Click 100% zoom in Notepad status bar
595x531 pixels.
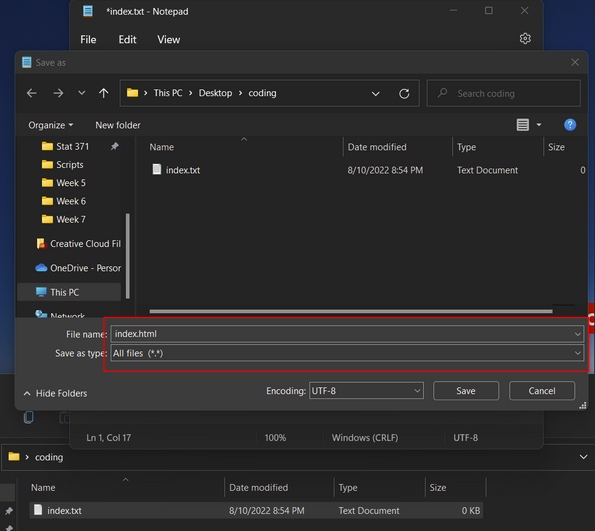pyautogui.click(x=275, y=438)
